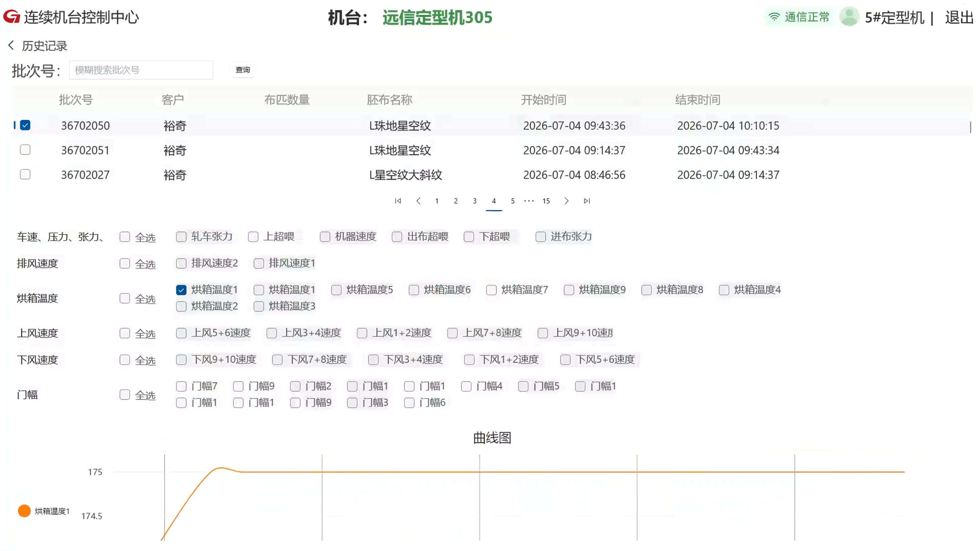The width and height of the screenshot is (980, 551).
Task: Click the 查询 search button
Action: pyautogui.click(x=243, y=70)
